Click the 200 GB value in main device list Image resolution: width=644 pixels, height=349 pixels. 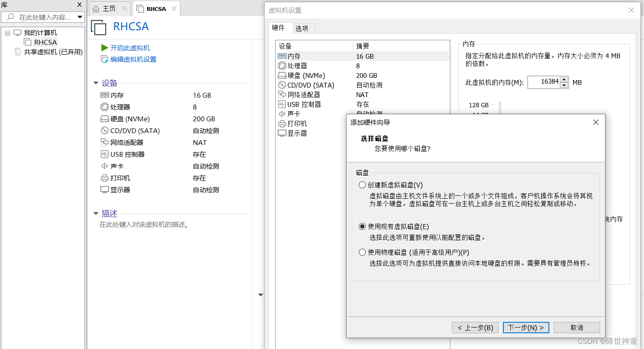coord(204,119)
